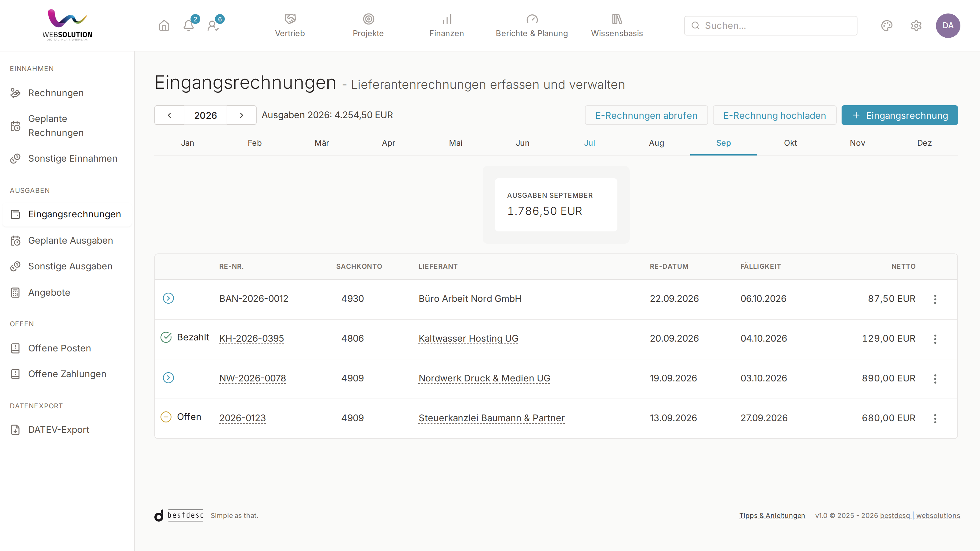The width and height of the screenshot is (980, 551).
Task: Open invoice link BAN-2026-0012
Action: click(254, 298)
